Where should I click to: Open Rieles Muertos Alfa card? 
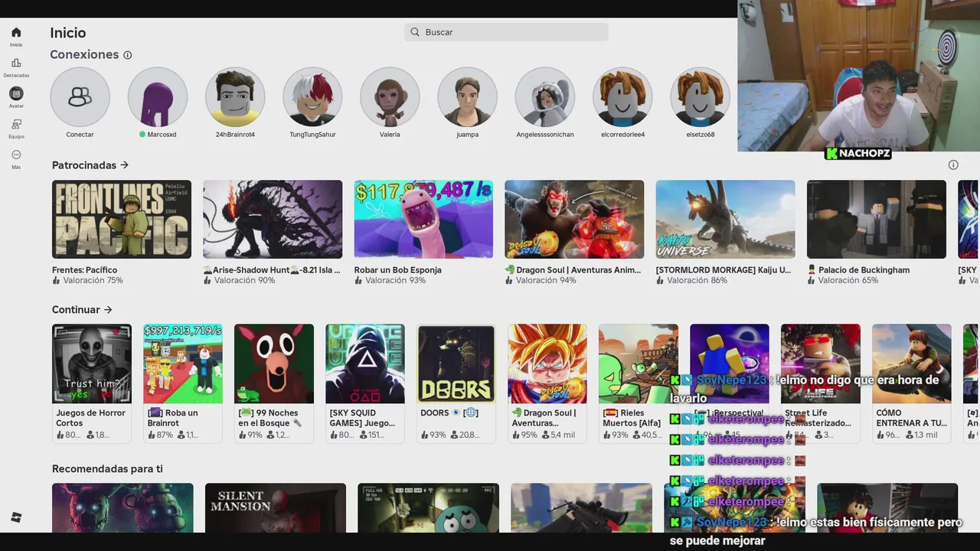click(x=639, y=383)
